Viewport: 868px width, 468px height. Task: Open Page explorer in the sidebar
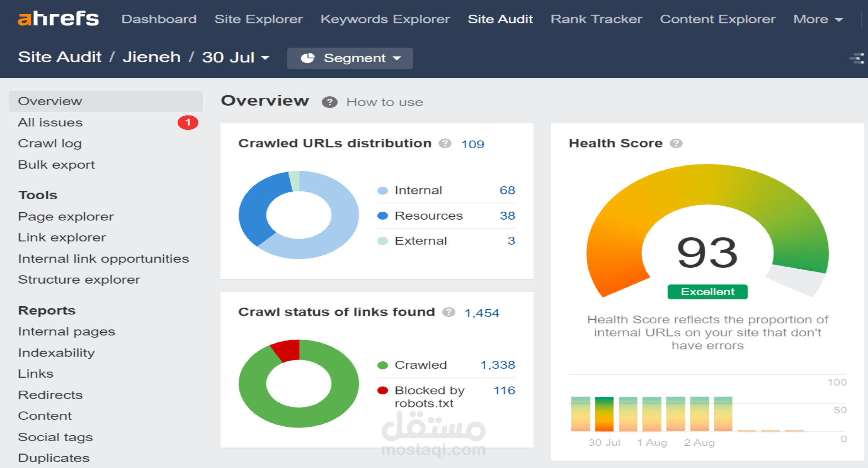click(66, 216)
